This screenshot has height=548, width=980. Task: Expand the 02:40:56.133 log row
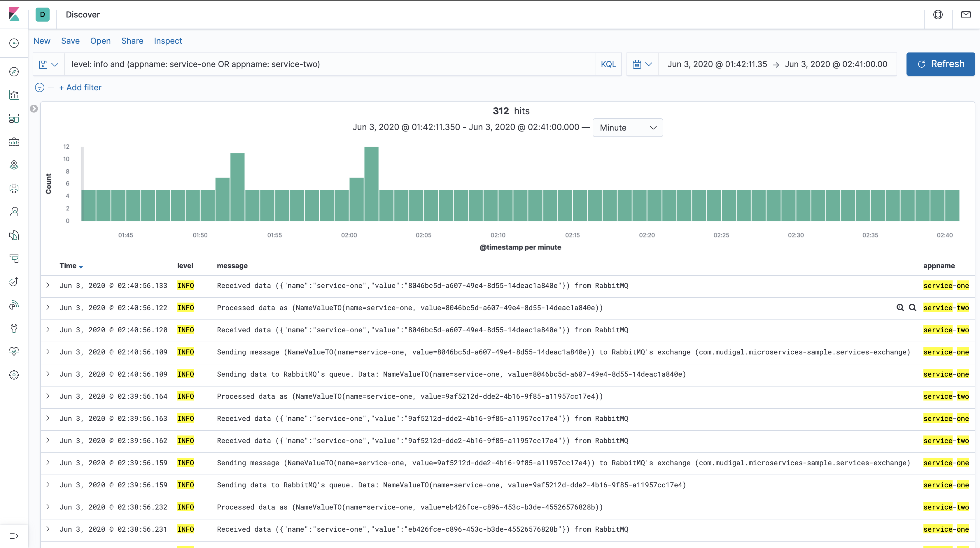pyautogui.click(x=48, y=285)
